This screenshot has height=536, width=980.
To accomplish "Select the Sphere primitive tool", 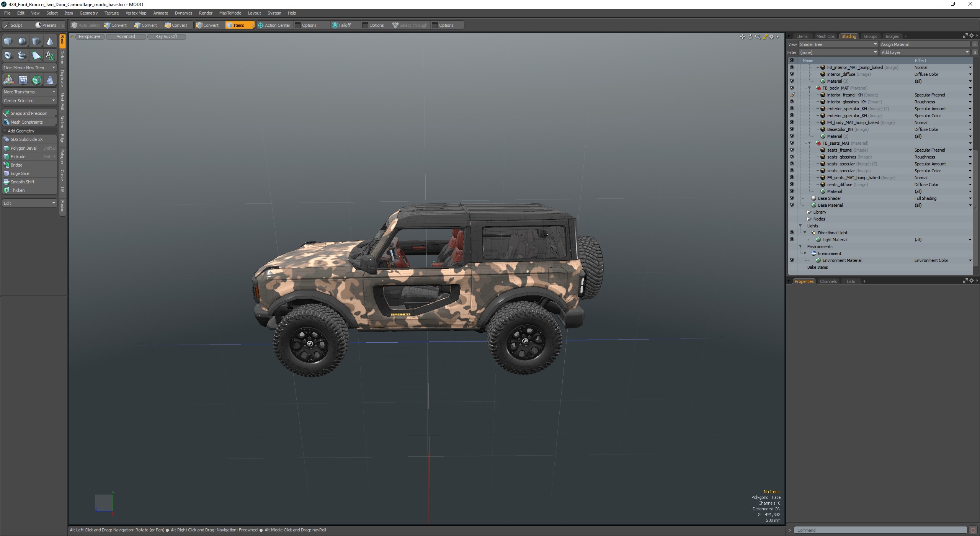I will pyautogui.click(x=22, y=41).
